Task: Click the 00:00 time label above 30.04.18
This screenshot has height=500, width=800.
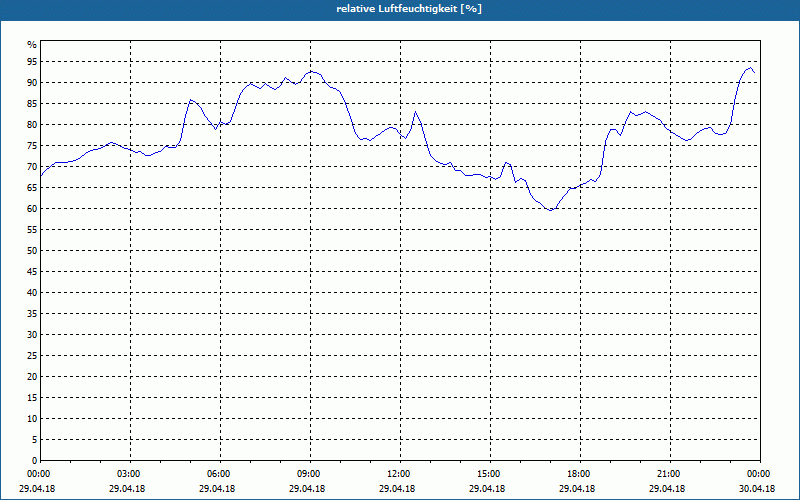Action: 758,474
